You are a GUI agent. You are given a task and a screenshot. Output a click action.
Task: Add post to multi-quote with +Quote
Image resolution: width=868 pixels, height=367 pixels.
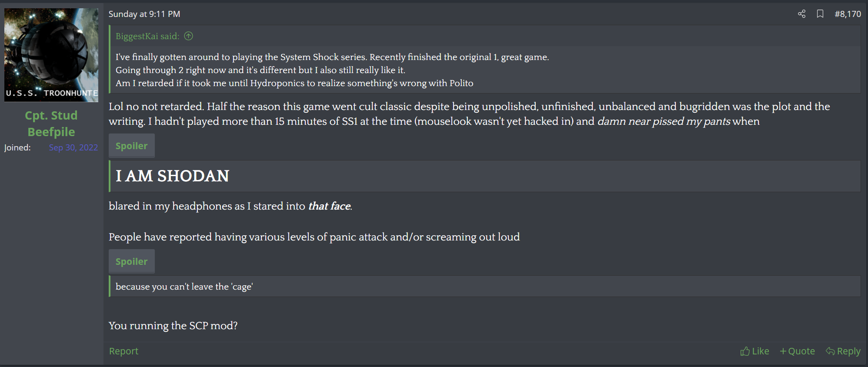pyautogui.click(x=797, y=351)
